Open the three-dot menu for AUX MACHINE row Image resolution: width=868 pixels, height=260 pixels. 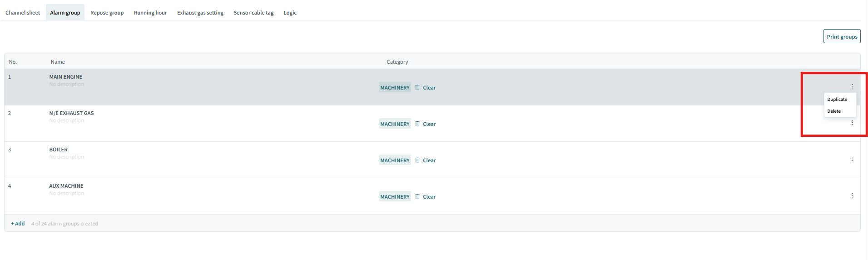point(852,195)
